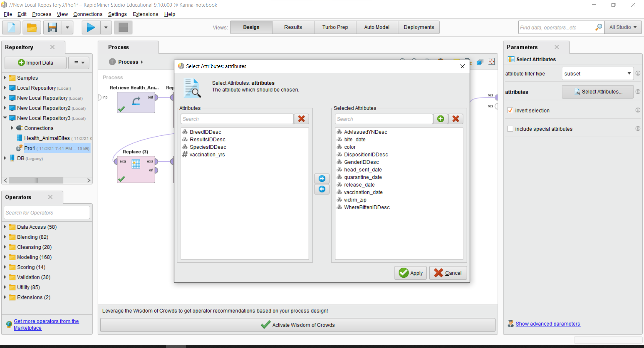Viewport: 644px width, 348px height.
Task: Expand the Data Access operators folder
Action: click(x=5, y=227)
